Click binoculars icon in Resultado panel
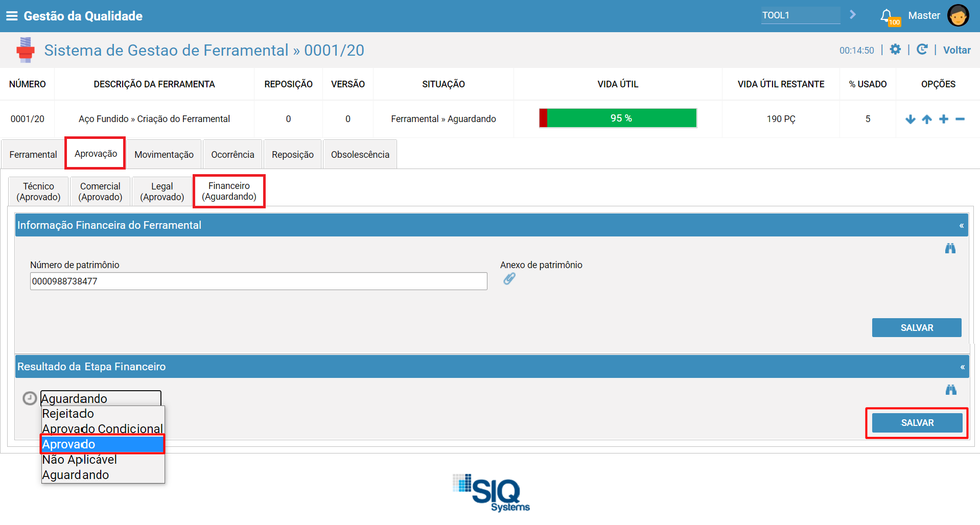Screen dimensions: 980x525 [x=951, y=390]
